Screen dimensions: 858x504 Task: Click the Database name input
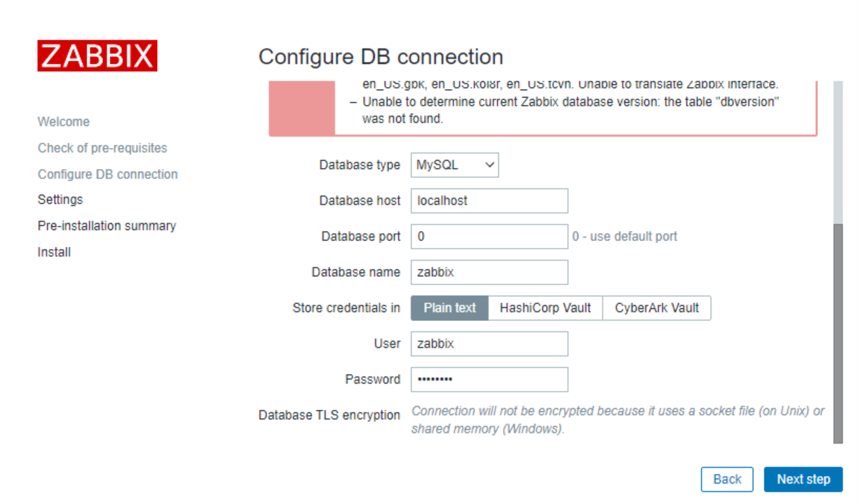coord(489,272)
